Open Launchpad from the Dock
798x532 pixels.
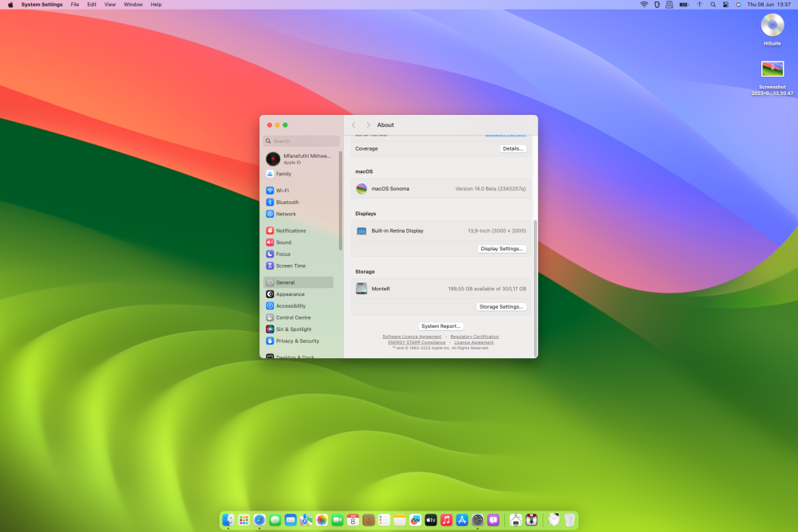[243, 520]
